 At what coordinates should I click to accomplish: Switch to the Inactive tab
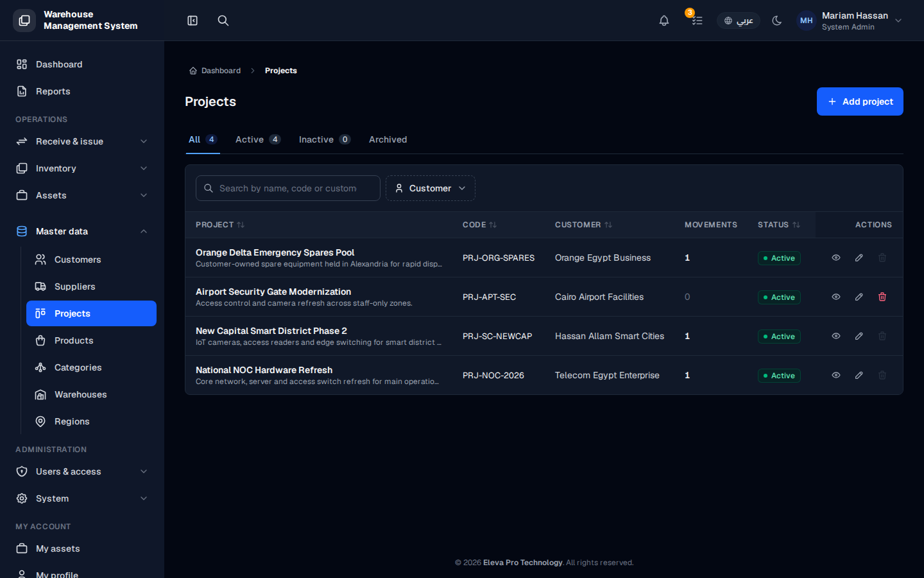(325, 139)
